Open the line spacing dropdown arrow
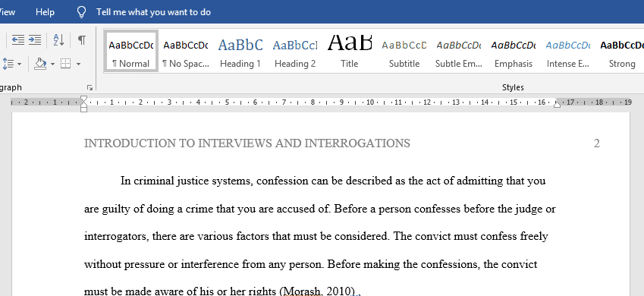Viewport: 644px width, 296px height. (19, 64)
